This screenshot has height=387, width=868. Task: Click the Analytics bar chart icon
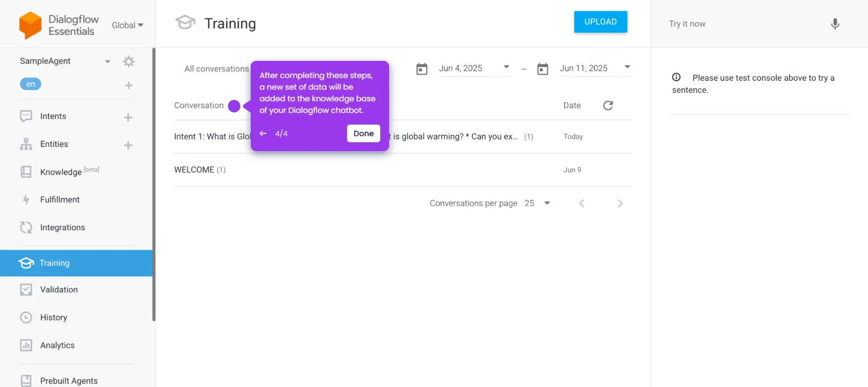coord(26,345)
